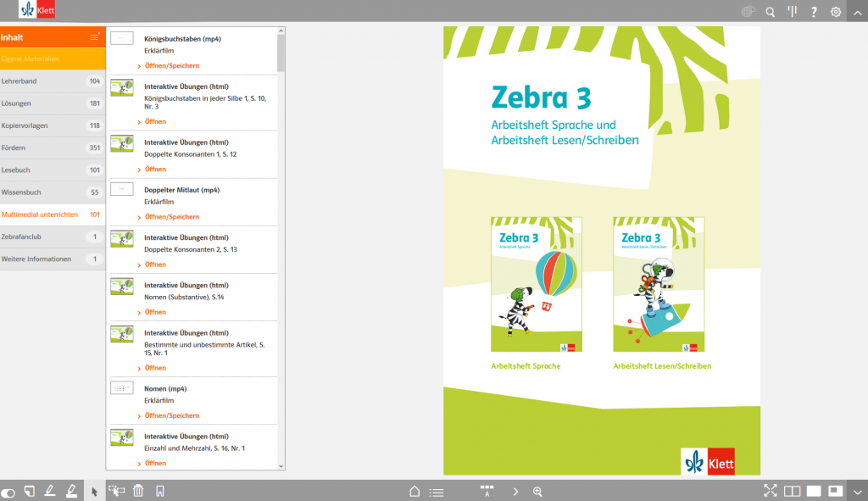868x501 pixels.
Task: Open the Kopiervorlagen category
Action: point(53,125)
